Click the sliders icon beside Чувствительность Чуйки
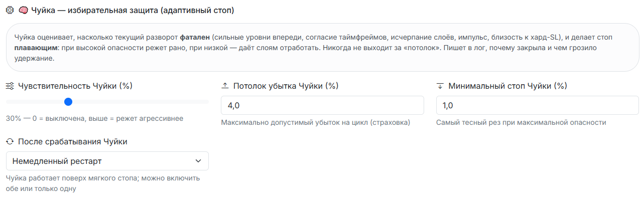Viewport: 644px width, 200px height. coord(10,86)
